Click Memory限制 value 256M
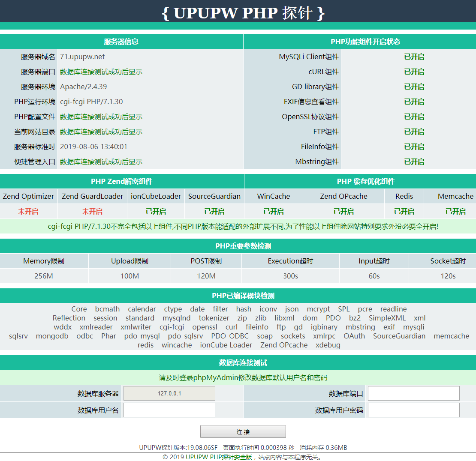 (x=44, y=276)
